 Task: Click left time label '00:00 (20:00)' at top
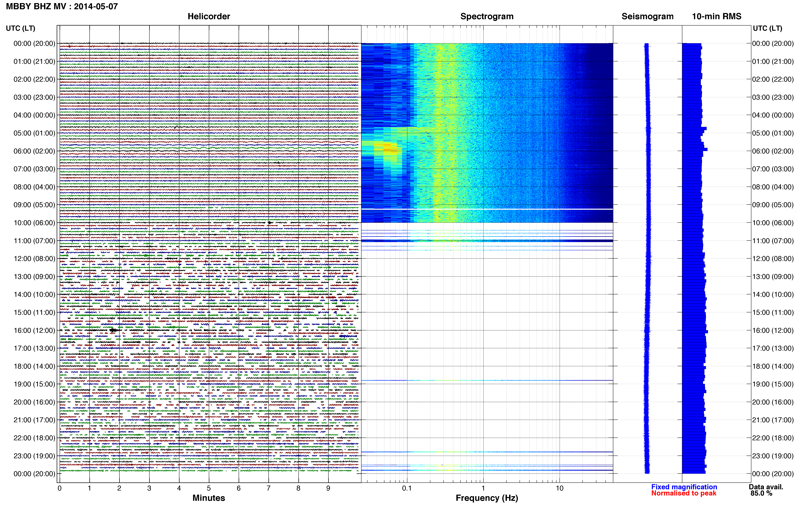coord(34,43)
